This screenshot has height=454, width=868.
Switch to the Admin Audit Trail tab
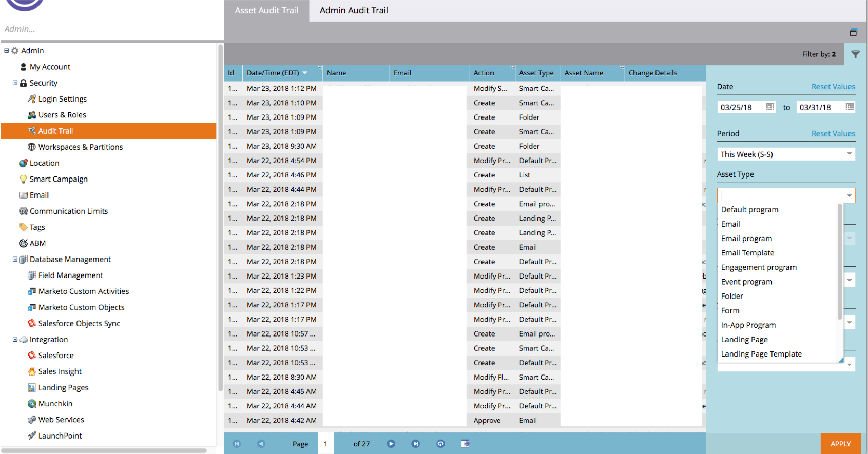(354, 10)
